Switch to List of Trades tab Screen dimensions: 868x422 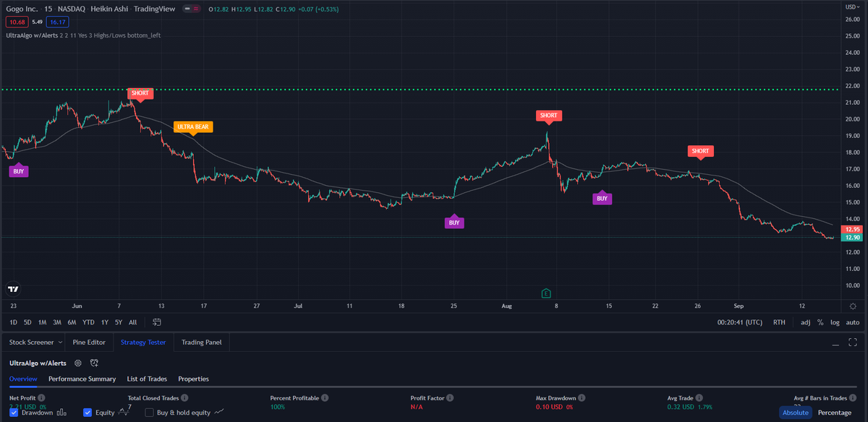(147, 379)
